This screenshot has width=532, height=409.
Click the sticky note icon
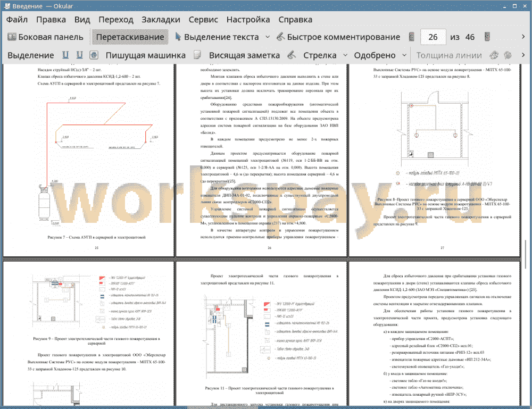tap(197, 55)
